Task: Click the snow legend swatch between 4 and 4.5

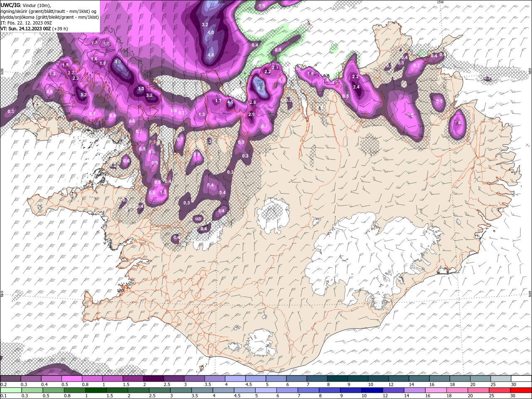Action: tap(235, 379)
